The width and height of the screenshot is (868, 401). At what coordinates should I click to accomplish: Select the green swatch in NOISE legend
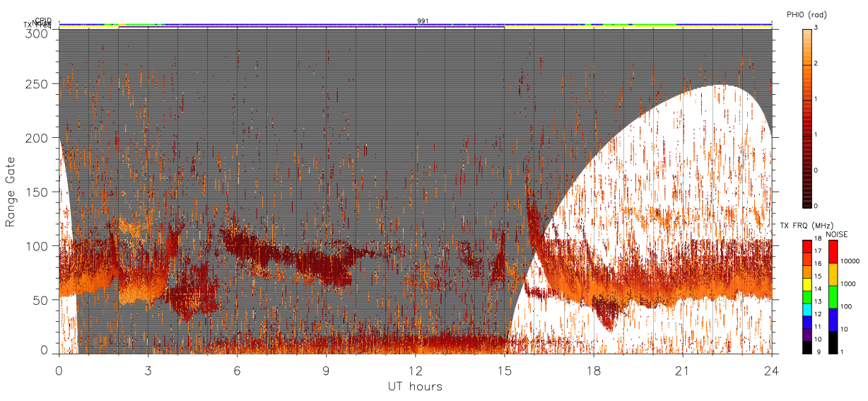[x=832, y=297]
